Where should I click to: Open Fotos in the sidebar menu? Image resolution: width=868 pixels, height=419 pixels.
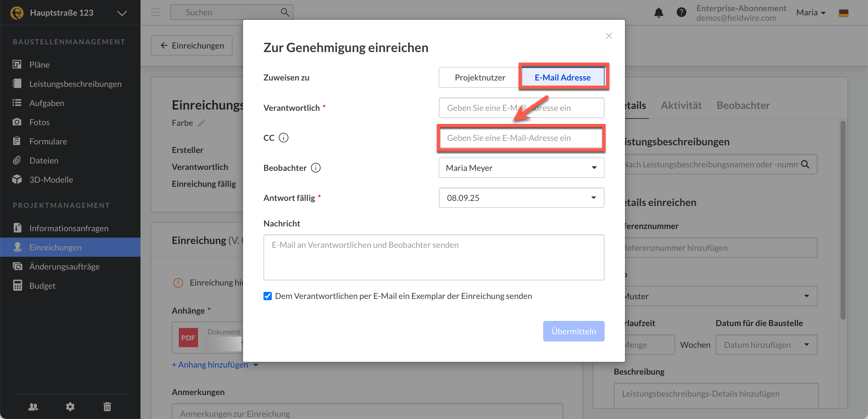pos(39,122)
